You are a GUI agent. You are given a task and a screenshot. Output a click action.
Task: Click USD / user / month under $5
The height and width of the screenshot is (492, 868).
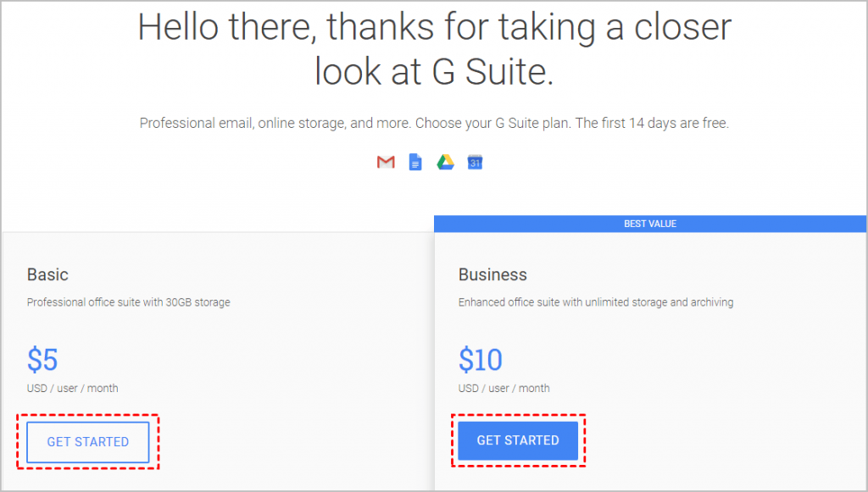pos(73,388)
